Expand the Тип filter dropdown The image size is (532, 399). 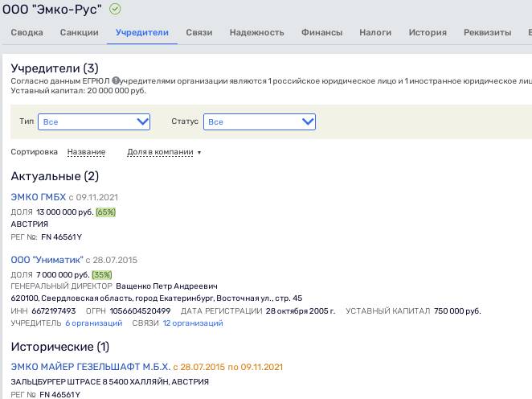(x=94, y=122)
